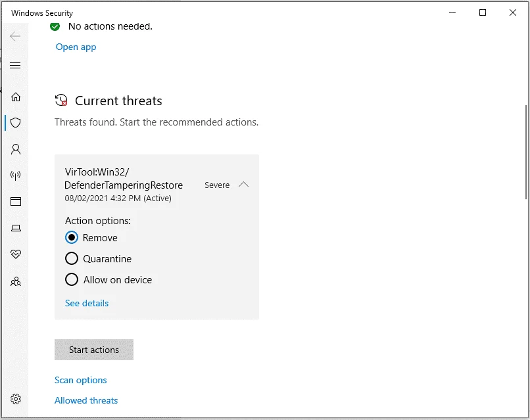Open Settings gear in sidebar
Screen dimensions: 530x420
point(16,399)
